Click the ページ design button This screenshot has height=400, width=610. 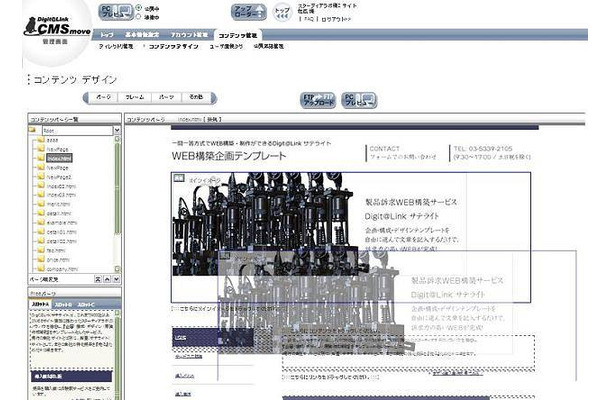(103, 97)
